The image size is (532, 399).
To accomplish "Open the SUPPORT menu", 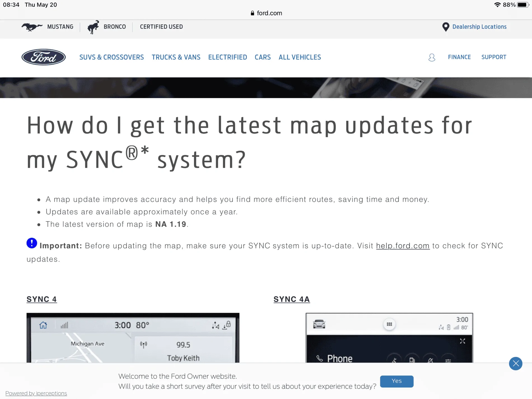I will (494, 57).
